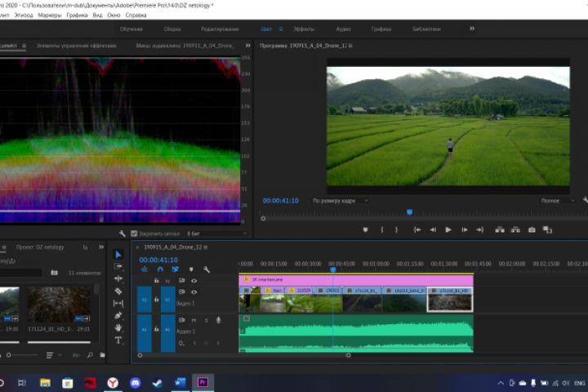
Task: Open the zoom level fit dropdown
Action: (341, 200)
